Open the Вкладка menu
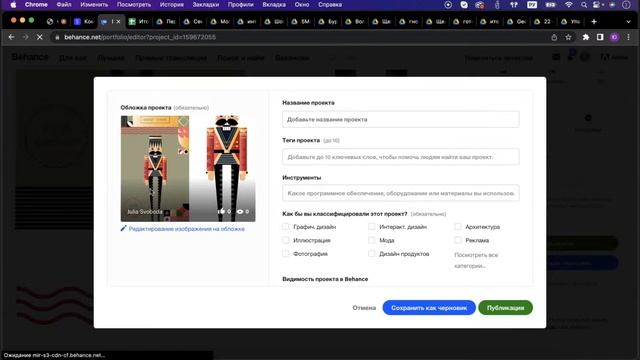The width and height of the screenshot is (640, 360). [x=274, y=5]
